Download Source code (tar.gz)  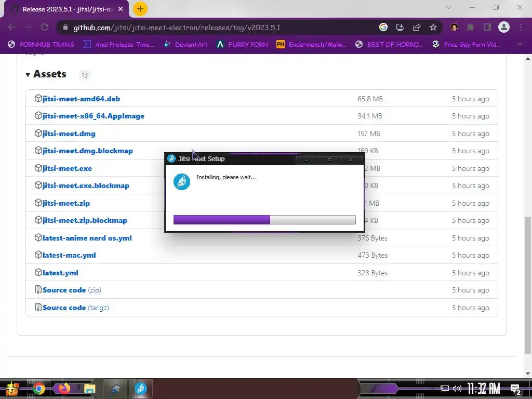coord(76,308)
